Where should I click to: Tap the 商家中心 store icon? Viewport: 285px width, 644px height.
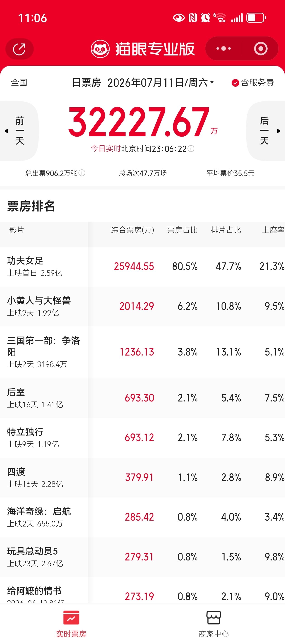[214, 617]
